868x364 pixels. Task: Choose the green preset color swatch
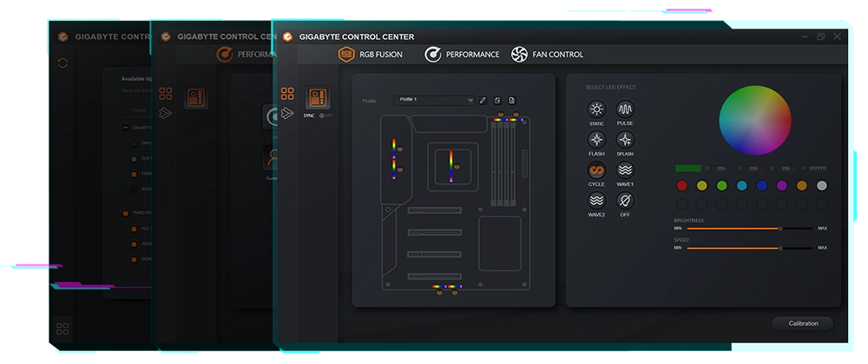[722, 186]
